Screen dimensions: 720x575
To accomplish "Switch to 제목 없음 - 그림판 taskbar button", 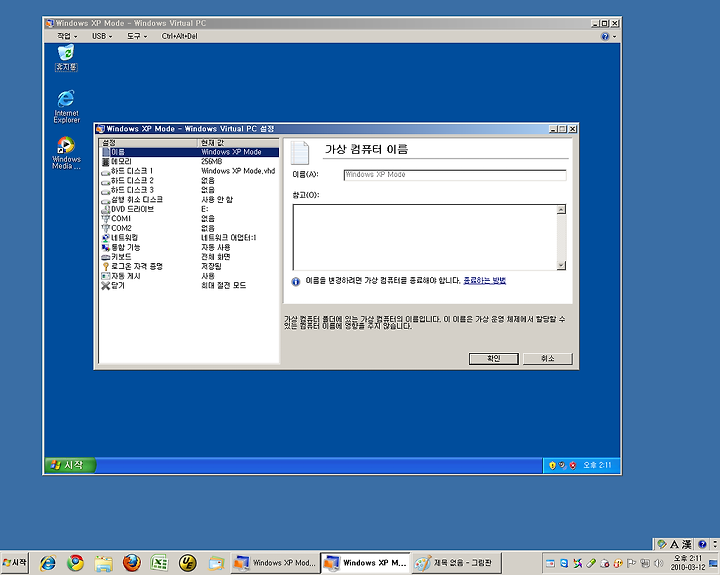I will [456, 563].
